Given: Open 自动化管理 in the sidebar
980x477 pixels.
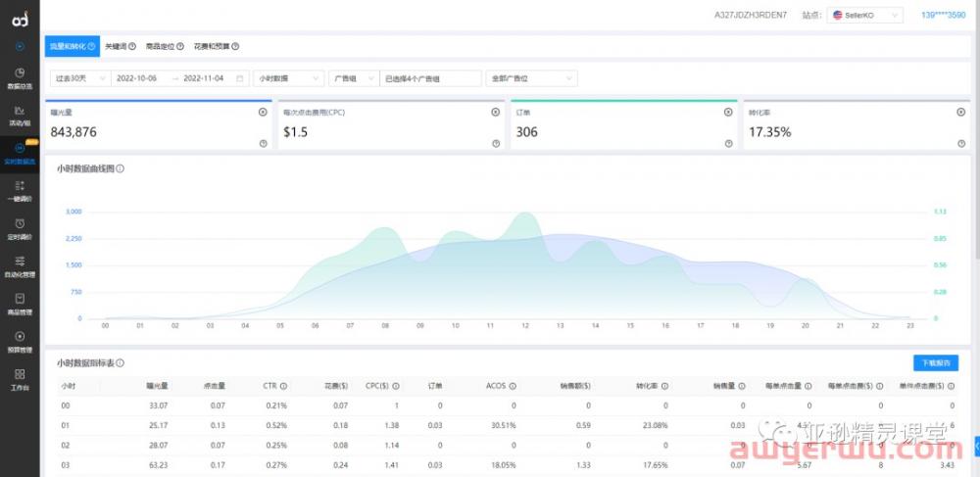Looking at the screenshot, I should click(x=20, y=266).
